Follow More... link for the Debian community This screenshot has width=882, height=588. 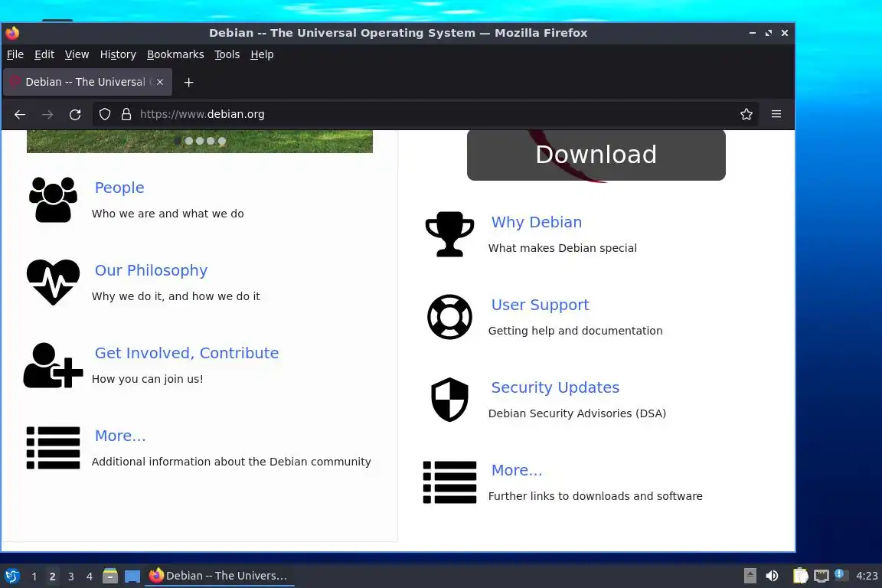tap(120, 436)
